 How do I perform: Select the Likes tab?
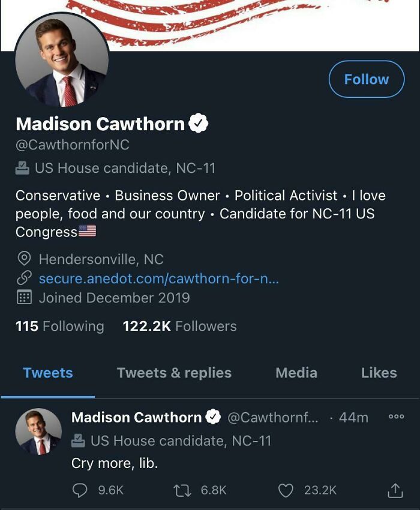tap(378, 373)
